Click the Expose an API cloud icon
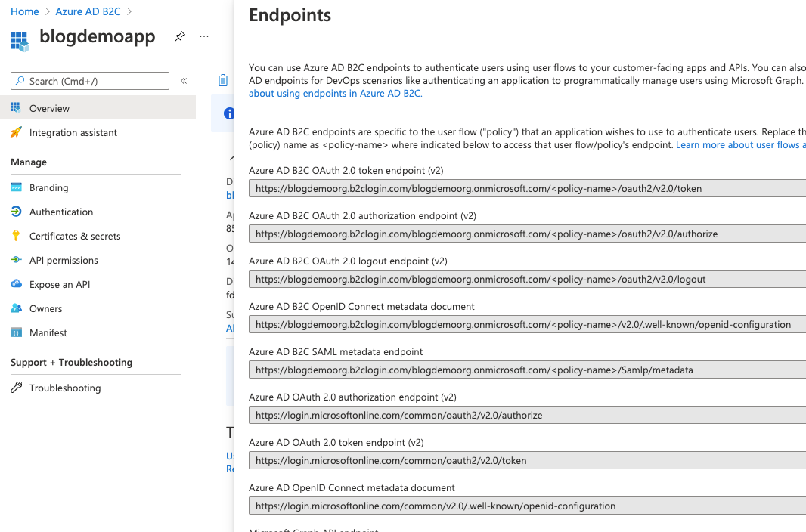This screenshot has height=532, width=806. click(16, 284)
